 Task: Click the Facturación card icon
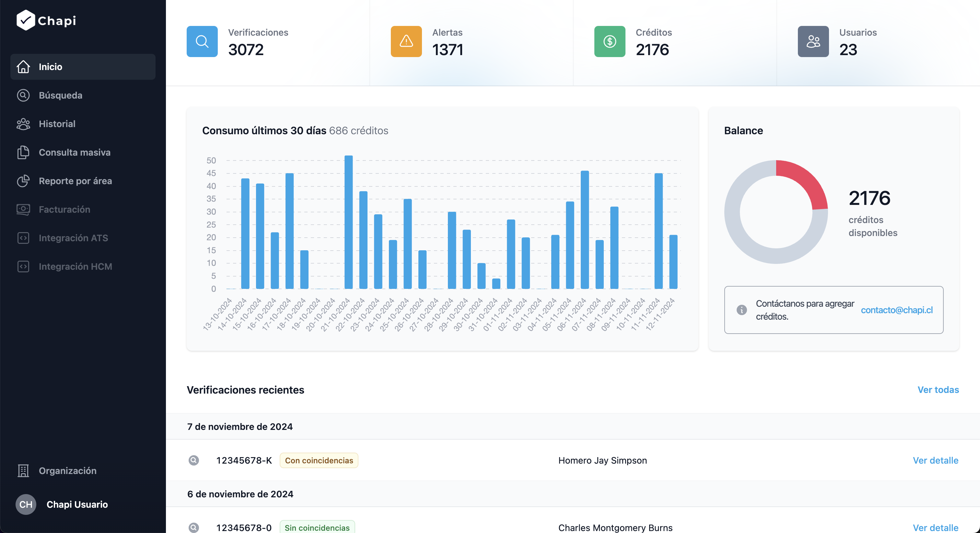(x=23, y=209)
